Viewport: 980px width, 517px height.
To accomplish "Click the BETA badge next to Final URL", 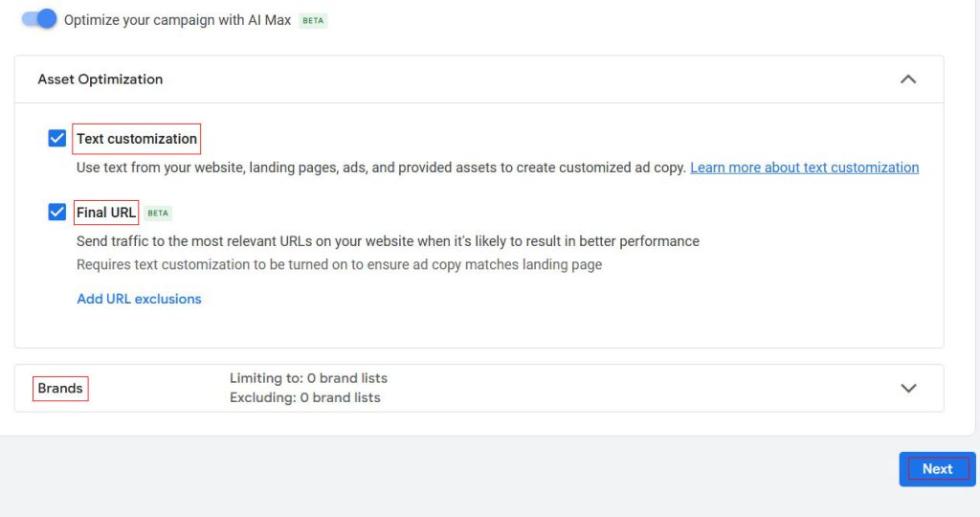I will pos(159,214).
